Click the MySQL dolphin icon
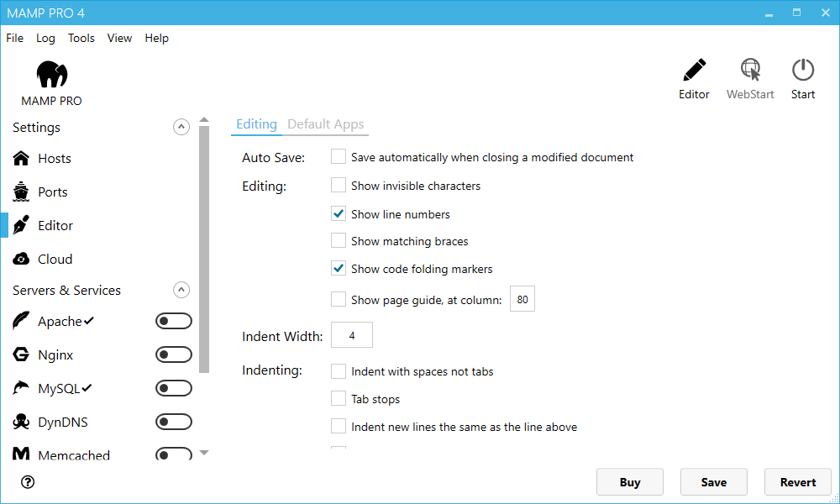 tap(21, 388)
